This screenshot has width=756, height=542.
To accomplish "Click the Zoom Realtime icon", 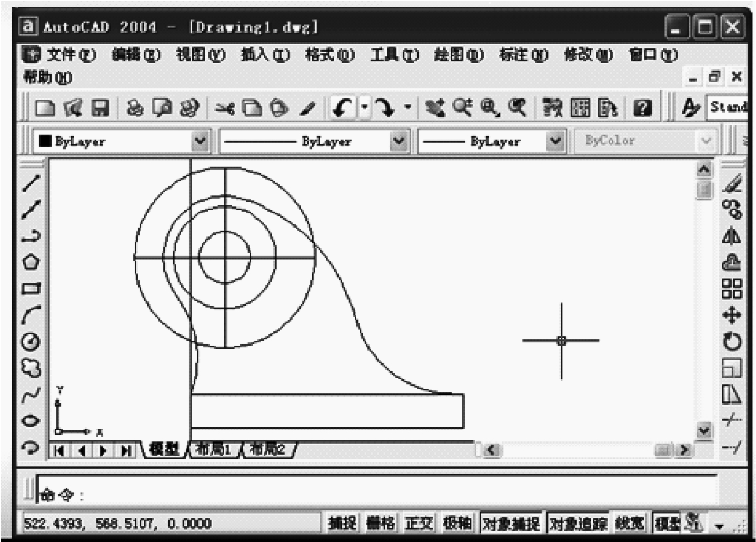I will coord(462,108).
